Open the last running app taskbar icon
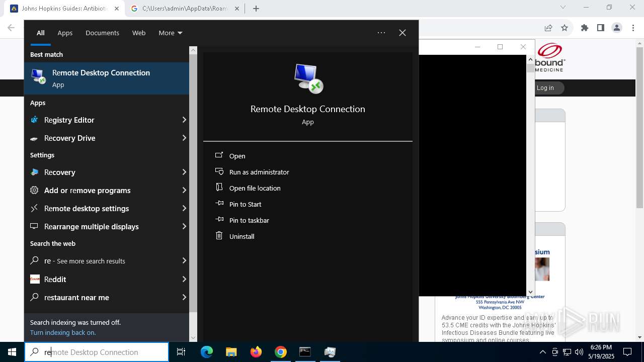The image size is (644, 362). [x=330, y=352]
